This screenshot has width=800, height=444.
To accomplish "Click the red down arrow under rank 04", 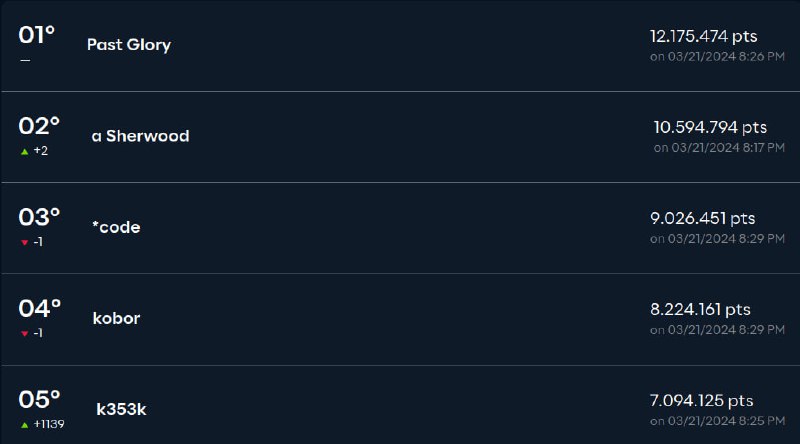I will [24, 334].
